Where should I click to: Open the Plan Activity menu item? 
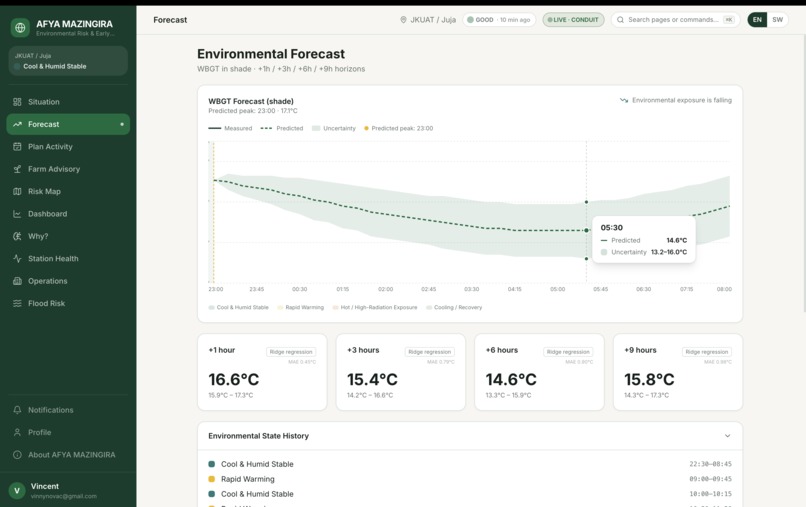(68, 147)
